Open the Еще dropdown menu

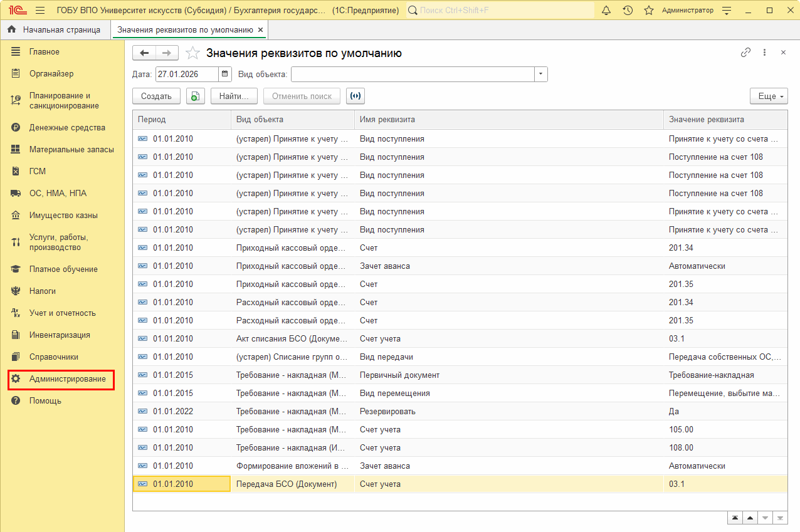point(769,96)
